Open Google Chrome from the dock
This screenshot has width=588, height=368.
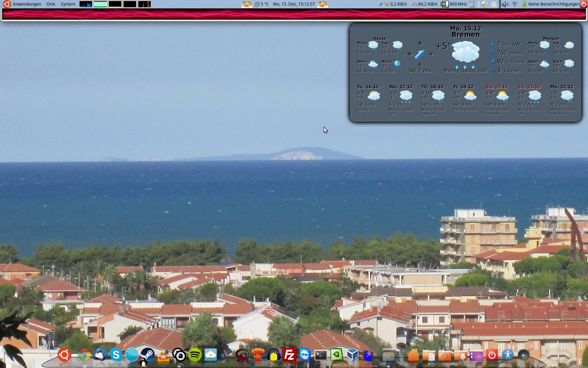pyautogui.click(x=84, y=355)
